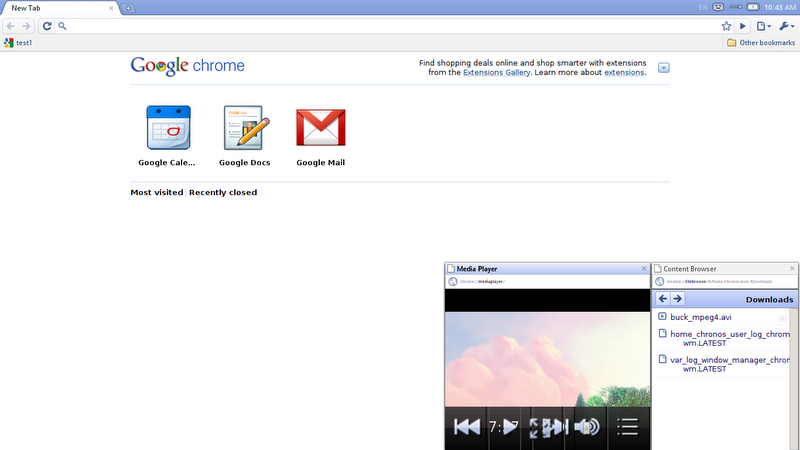The width and height of the screenshot is (800, 450).
Task: Close the Content Browser panel
Action: (x=792, y=268)
